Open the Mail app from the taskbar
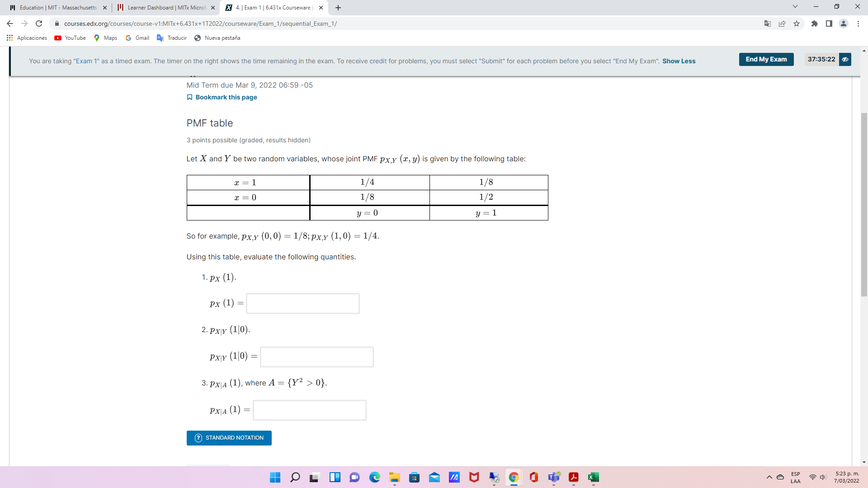Viewport: 868px width, 488px height. [x=434, y=477]
